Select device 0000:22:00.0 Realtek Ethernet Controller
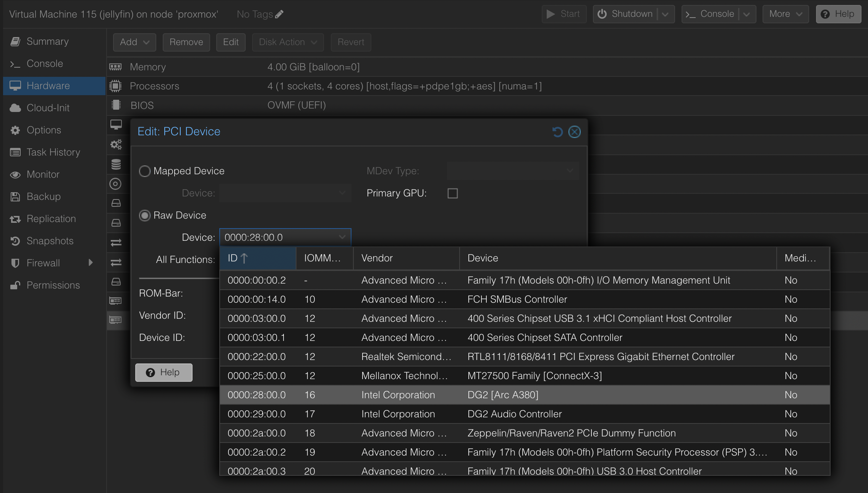868x493 pixels. coord(525,357)
